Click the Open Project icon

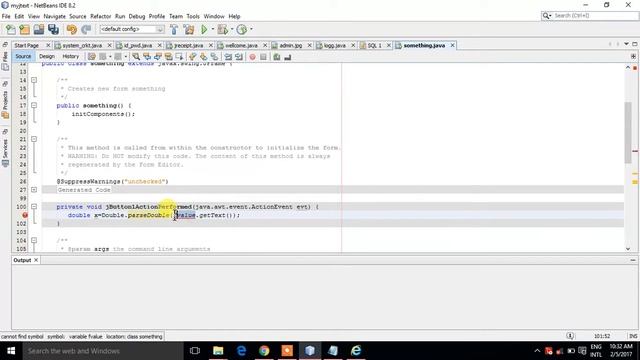coord(39,29)
